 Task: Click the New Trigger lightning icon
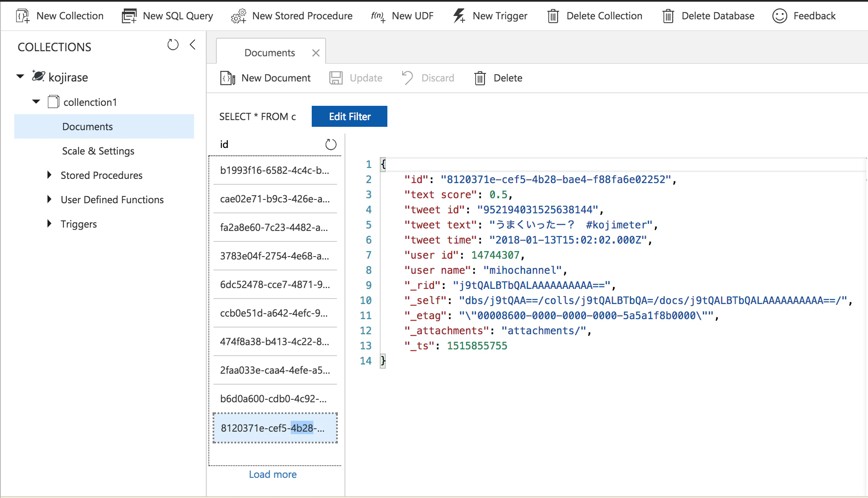point(459,16)
